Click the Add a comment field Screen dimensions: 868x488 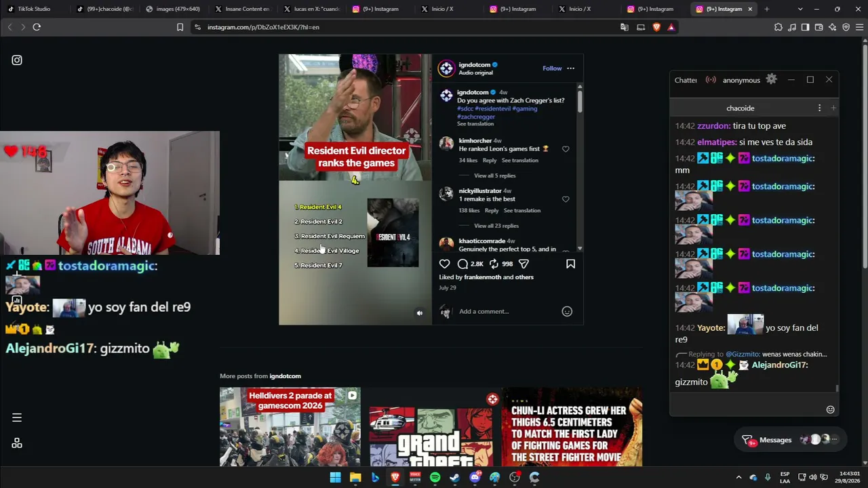507,312
